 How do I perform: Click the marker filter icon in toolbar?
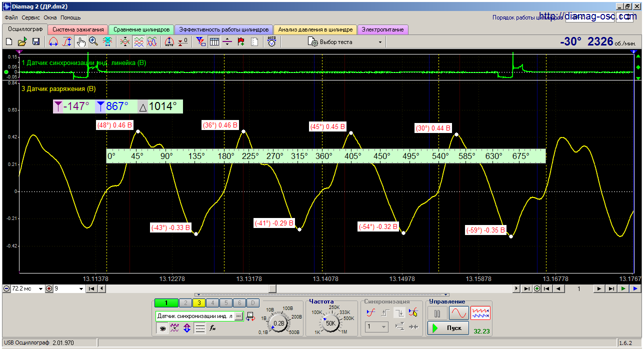200,42
